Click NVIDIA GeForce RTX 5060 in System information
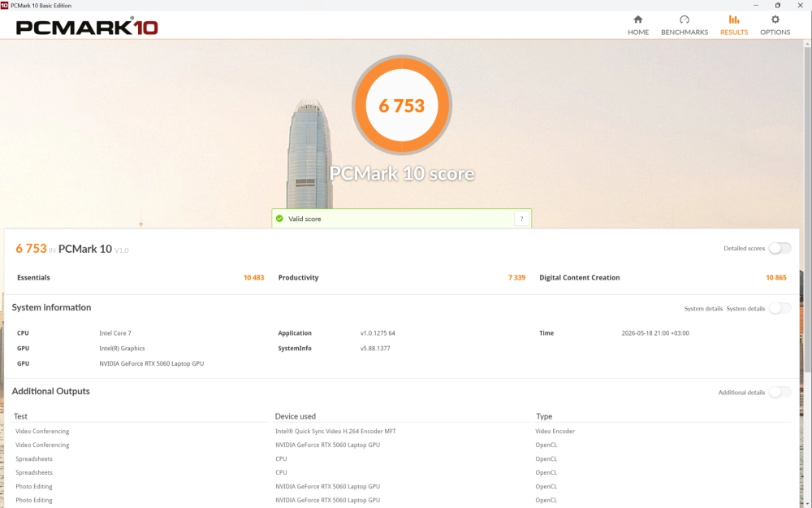812x508 pixels. (151, 363)
